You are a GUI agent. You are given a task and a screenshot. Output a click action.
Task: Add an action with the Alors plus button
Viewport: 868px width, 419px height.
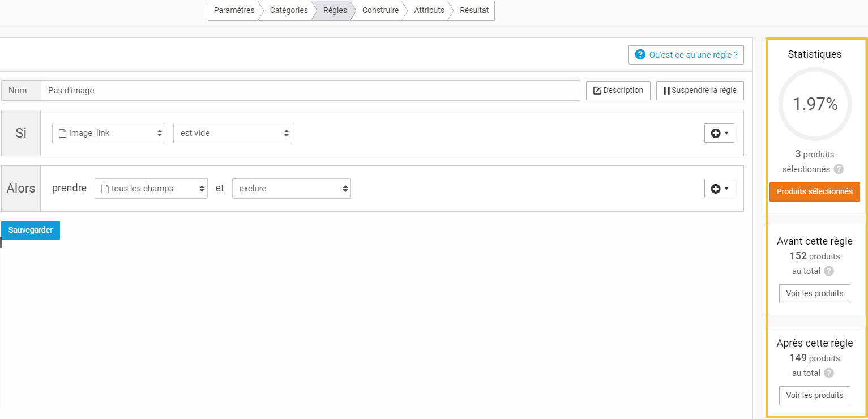[719, 189]
